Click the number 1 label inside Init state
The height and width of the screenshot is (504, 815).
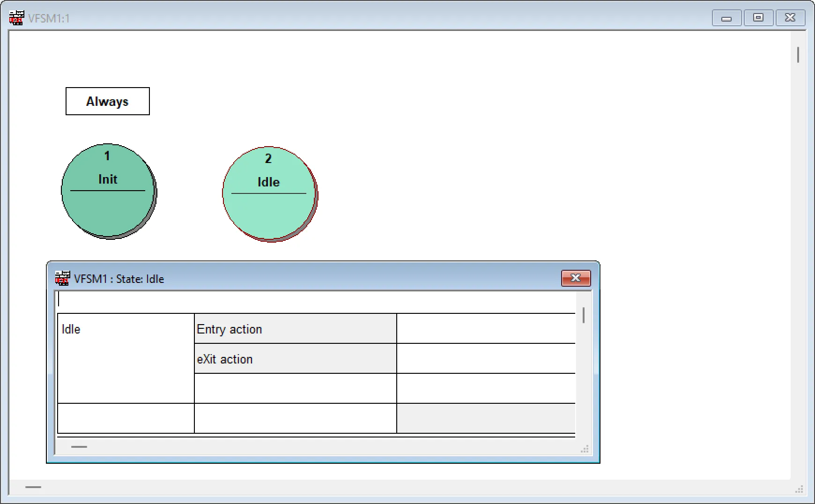[x=107, y=156]
